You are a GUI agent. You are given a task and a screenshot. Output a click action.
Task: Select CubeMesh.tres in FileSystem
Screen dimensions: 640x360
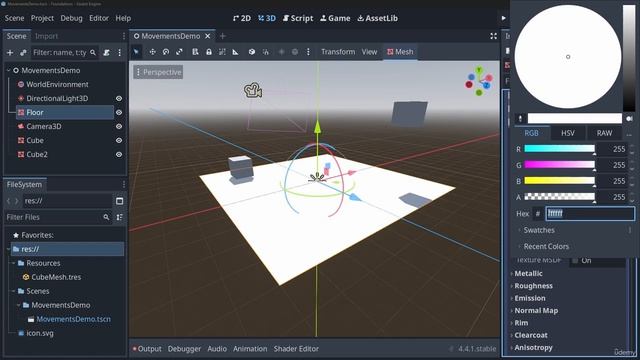pos(56,277)
